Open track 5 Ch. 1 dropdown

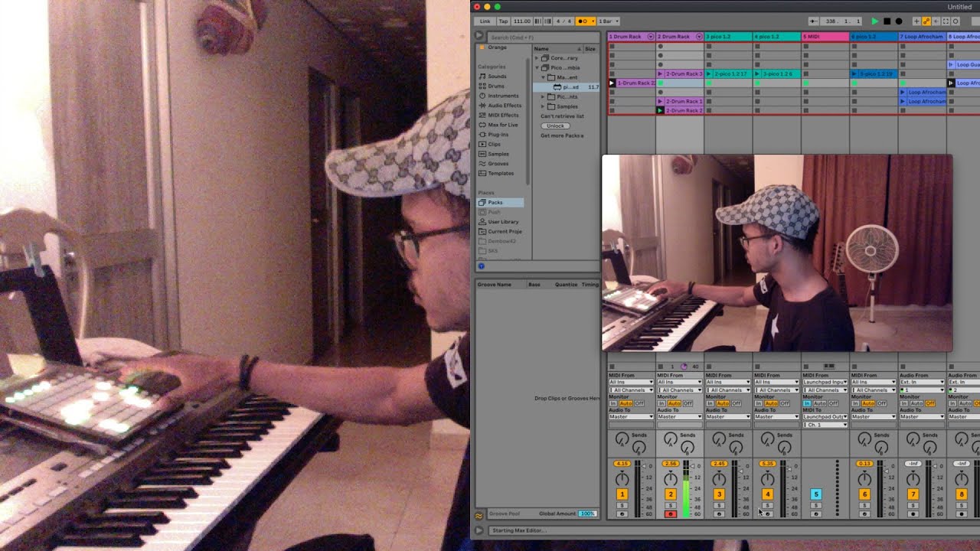click(825, 425)
